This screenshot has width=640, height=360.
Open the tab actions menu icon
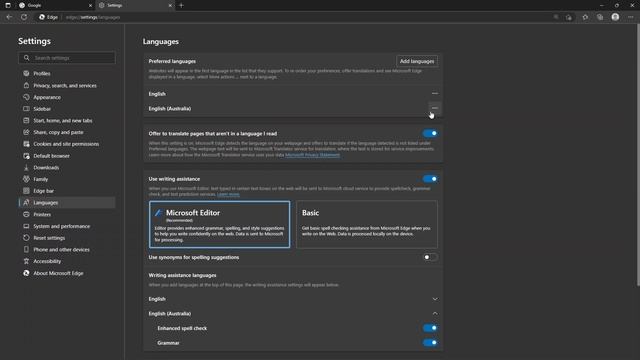click(8, 5)
